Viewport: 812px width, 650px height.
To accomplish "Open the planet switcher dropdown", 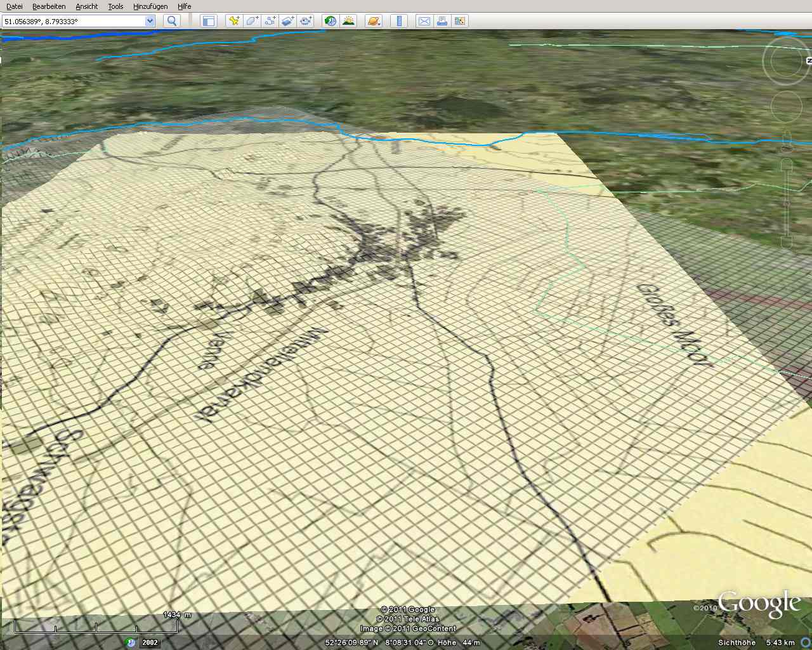I will pyautogui.click(x=373, y=21).
